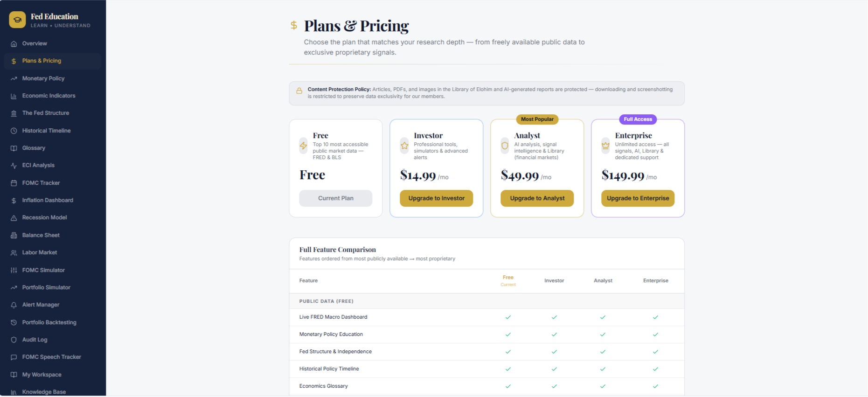Click Upgrade to Enterprise button
This screenshot has height=397, width=868.
[x=638, y=198]
